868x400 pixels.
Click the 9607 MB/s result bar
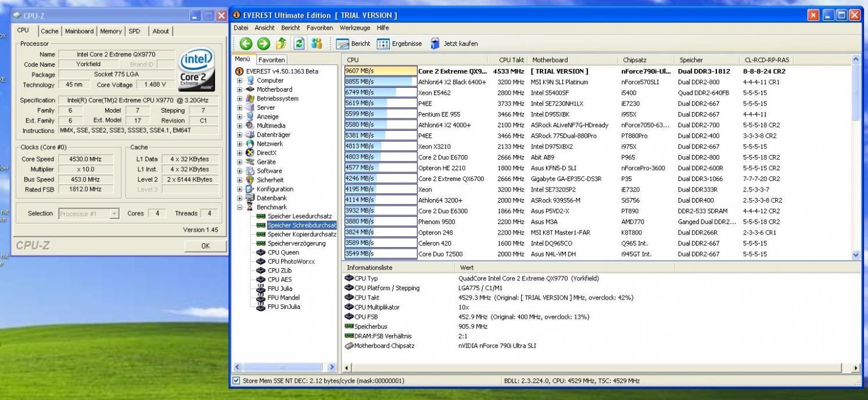(x=381, y=71)
